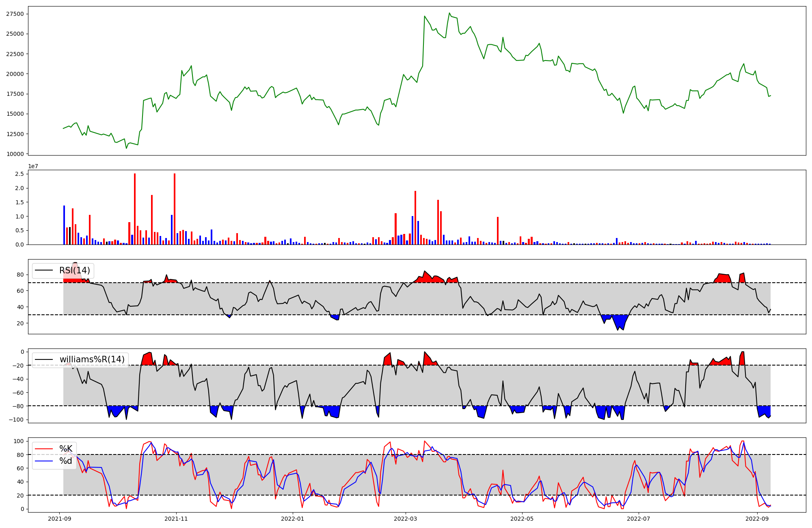Click the black line sample beside RSI(14)
The image size is (812, 528).
pos(44,270)
